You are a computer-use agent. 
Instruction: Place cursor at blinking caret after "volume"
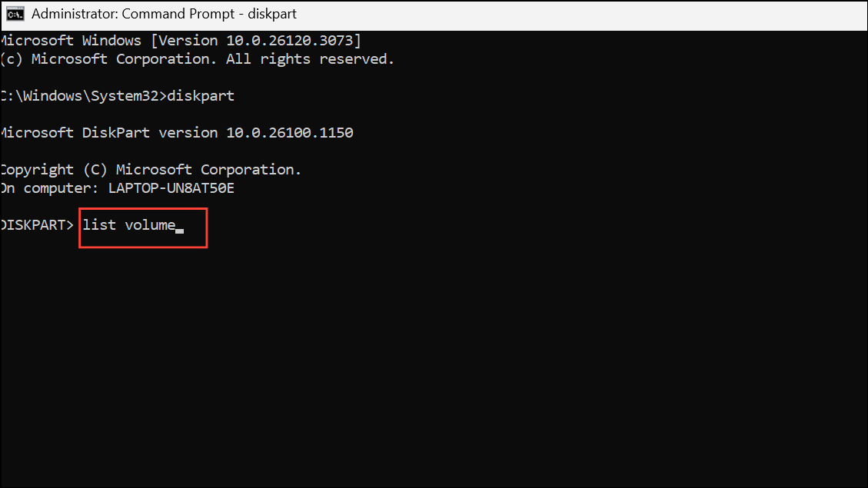click(x=179, y=231)
